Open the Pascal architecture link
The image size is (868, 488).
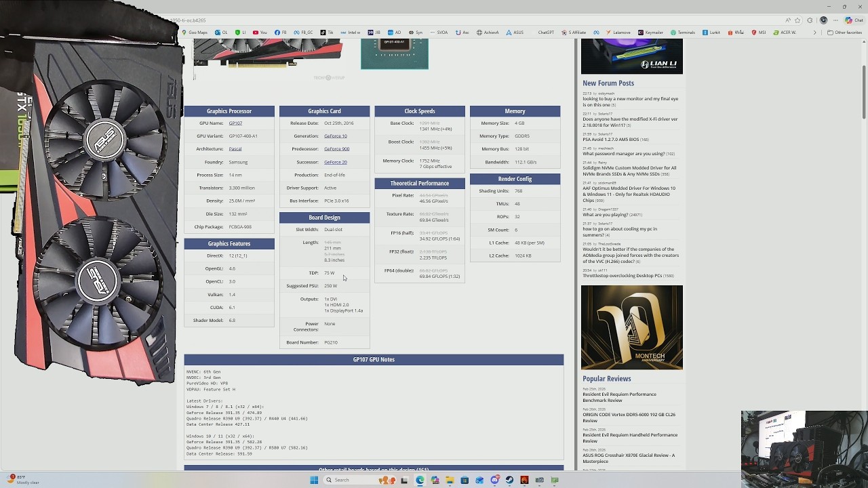coord(235,149)
